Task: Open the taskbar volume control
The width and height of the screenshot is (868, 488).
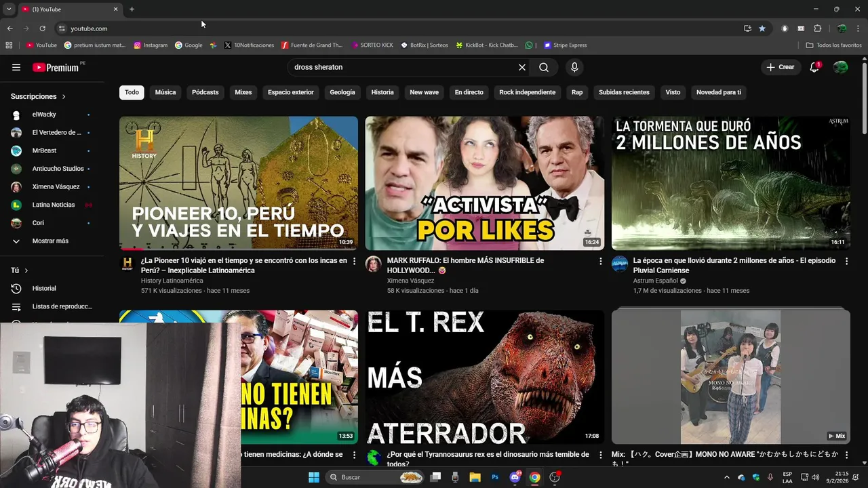Action: coord(816,477)
